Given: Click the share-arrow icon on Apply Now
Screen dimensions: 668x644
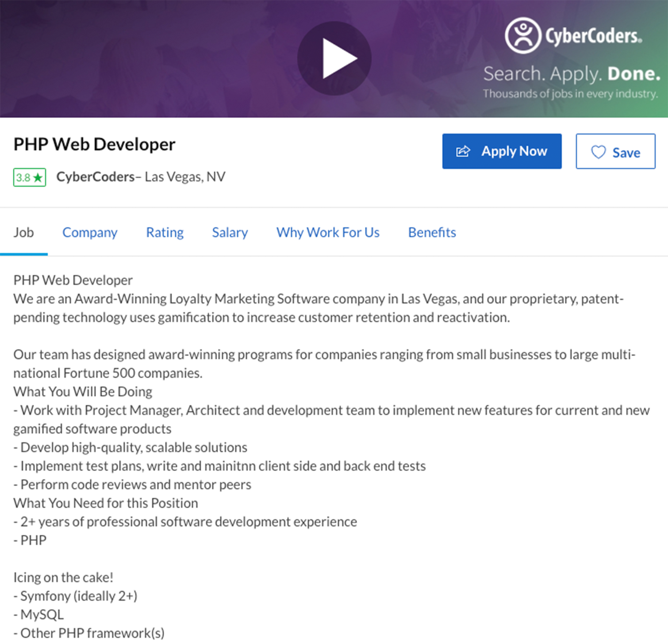Looking at the screenshot, I should coord(462,151).
